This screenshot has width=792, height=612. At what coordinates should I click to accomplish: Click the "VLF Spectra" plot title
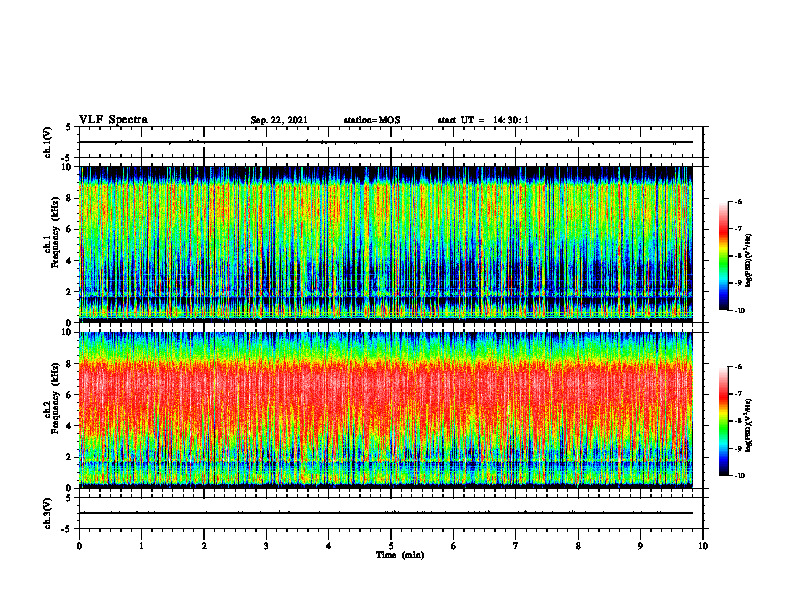pos(113,119)
